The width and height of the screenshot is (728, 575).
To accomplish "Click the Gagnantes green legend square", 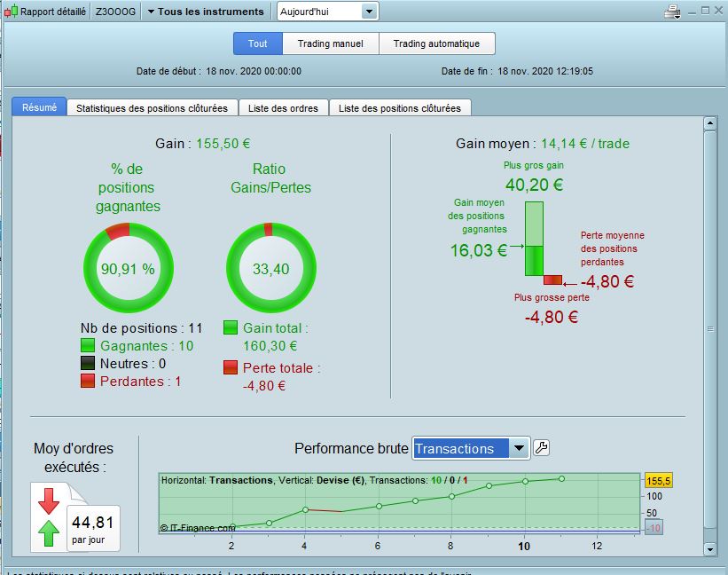I will pyautogui.click(x=87, y=345).
